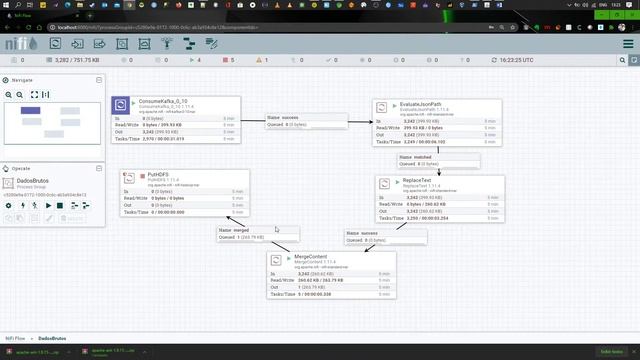
Task: Select the ConsumeKafka_0_10 processor
Action: [x=176, y=120]
